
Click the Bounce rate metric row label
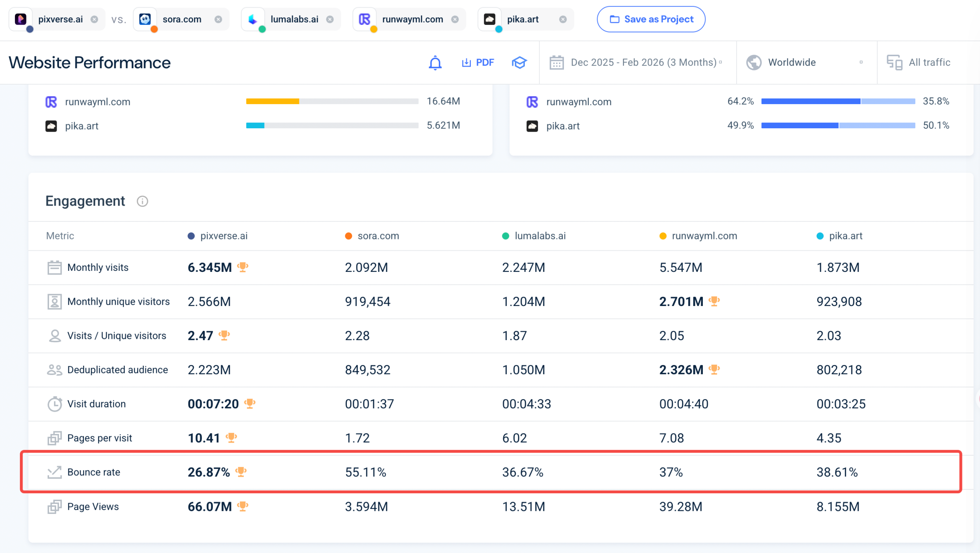[x=94, y=472]
